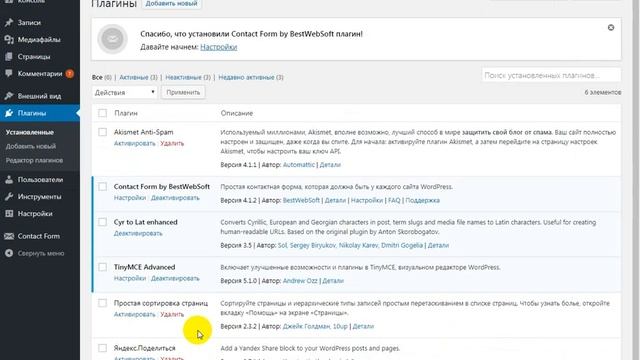Open Медиафайлы menu in sidebar
The height and width of the screenshot is (360, 640).
pyautogui.click(x=40, y=40)
